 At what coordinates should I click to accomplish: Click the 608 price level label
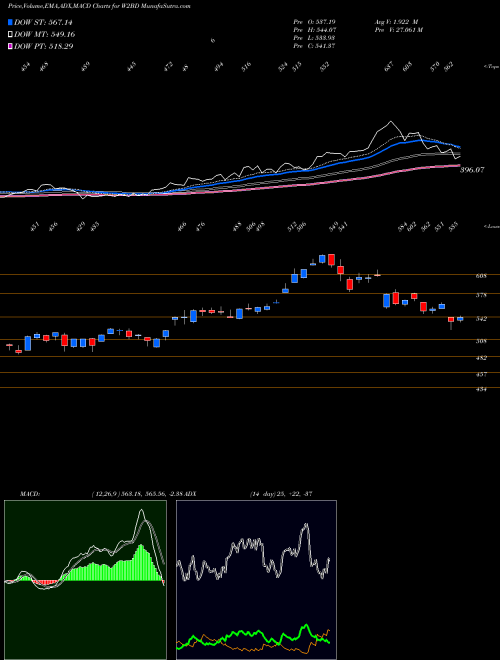pyautogui.click(x=482, y=276)
